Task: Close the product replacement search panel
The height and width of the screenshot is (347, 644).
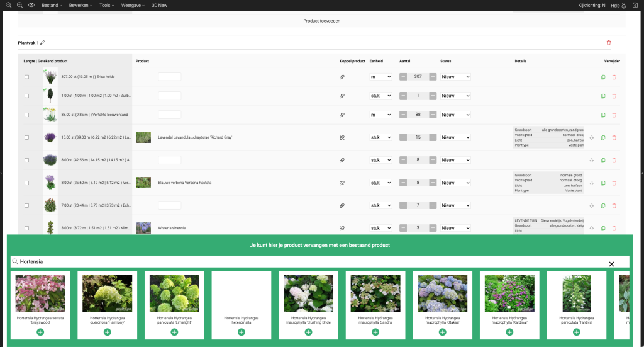Action: pyautogui.click(x=611, y=264)
